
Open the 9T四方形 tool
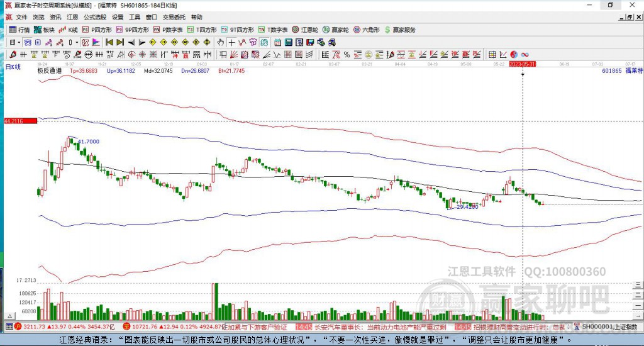pos(237,30)
